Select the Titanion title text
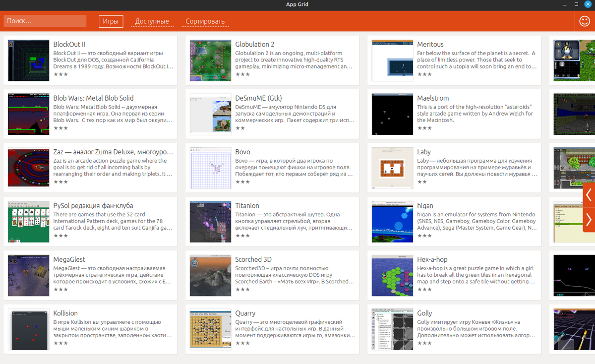The height and width of the screenshot is (364, 595). coord(247,206)
